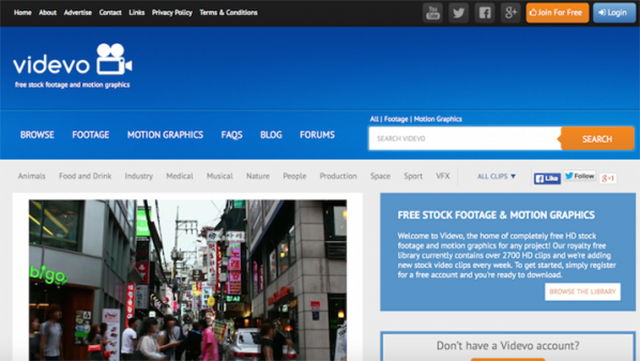Select the FAQs menu item

click(232, 135)
